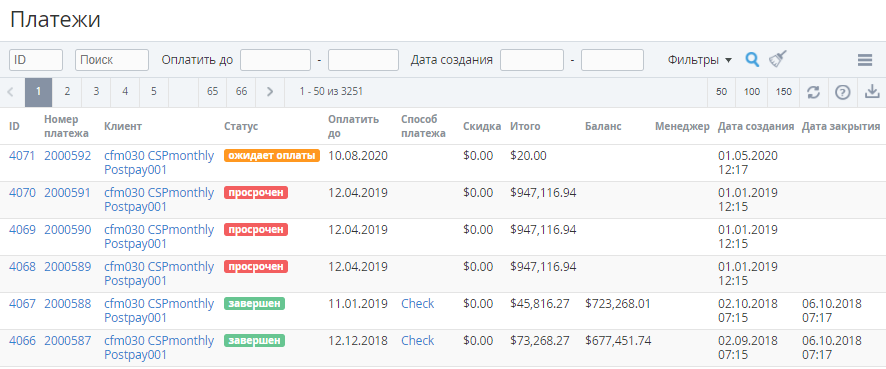Image resolution: width=886 pixels, height=369 pixels.
Task: Sort by the Статус column header
Action: point(241,127)
